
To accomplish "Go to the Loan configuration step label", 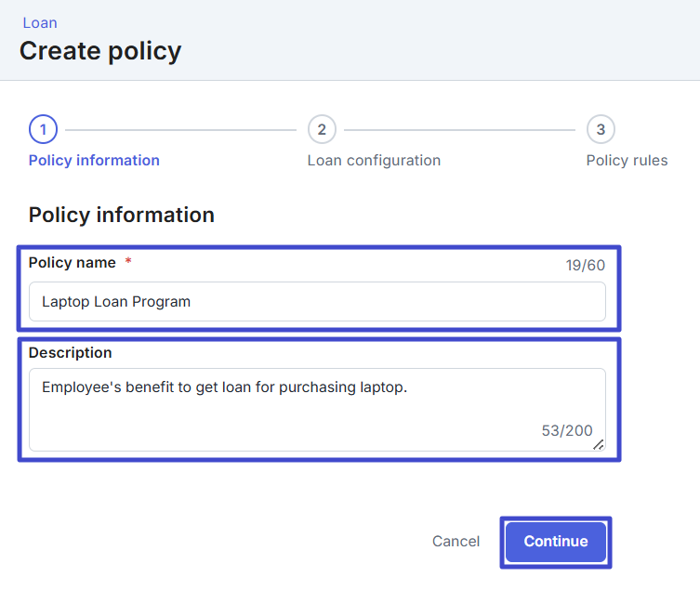I will (374, 160).
